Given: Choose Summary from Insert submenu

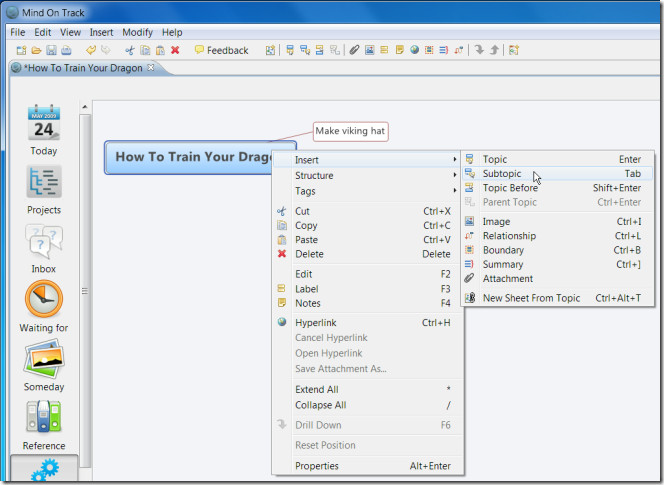Looking at the screenshot, I should pyautogui.click(x=558, y=264).
